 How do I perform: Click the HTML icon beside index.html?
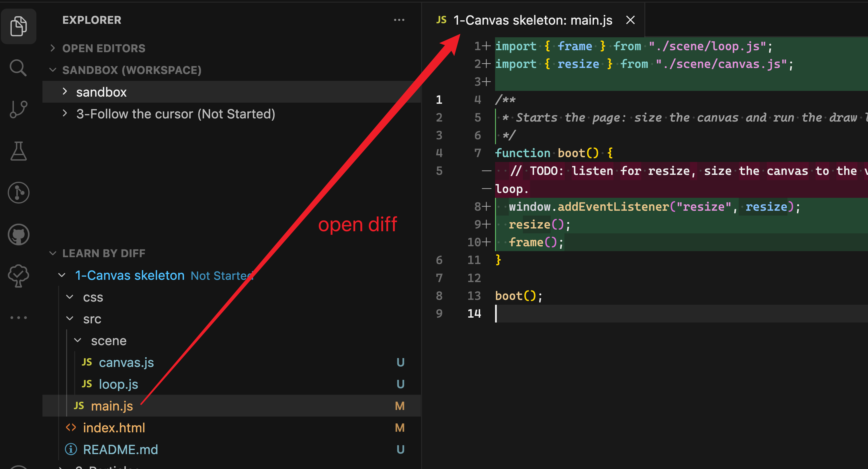coord(71,427)
